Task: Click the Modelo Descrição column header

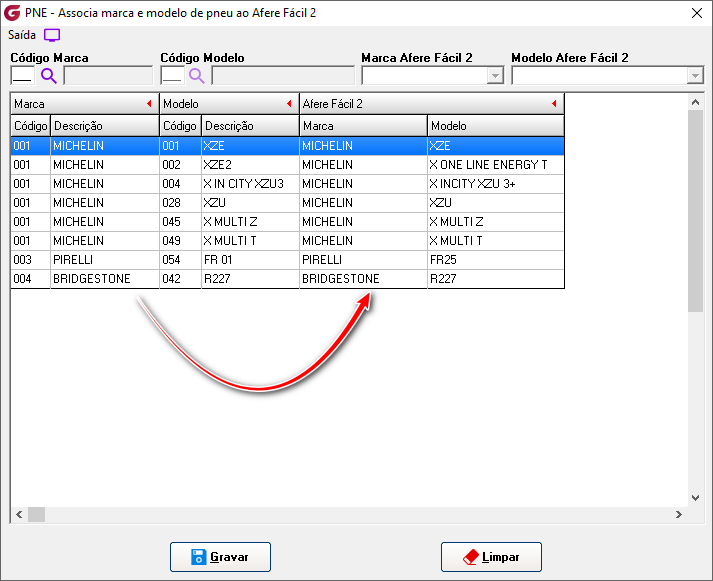Action: tap(250, 125)
